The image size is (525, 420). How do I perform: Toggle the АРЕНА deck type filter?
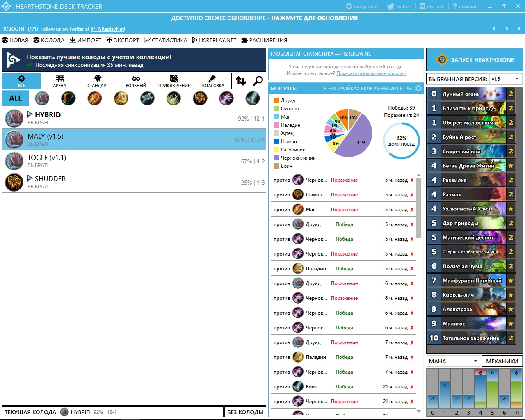[59, 81]
